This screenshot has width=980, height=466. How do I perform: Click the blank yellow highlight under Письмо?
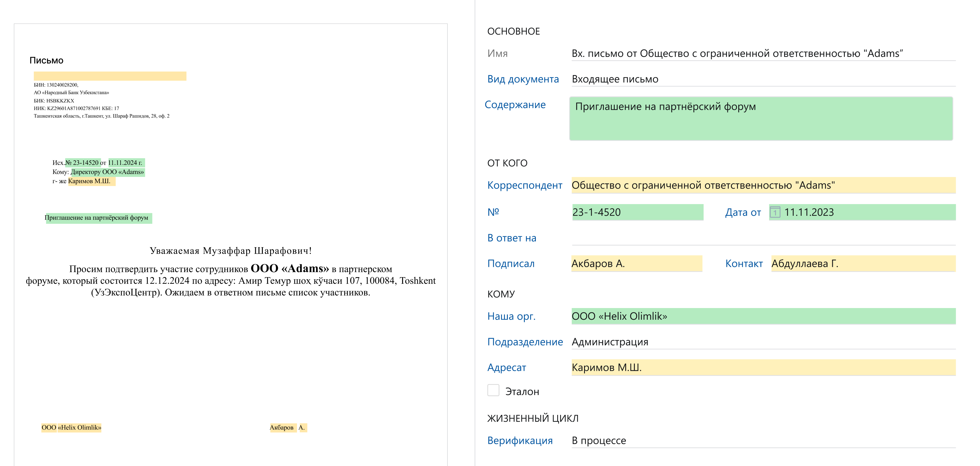(110, 76)
